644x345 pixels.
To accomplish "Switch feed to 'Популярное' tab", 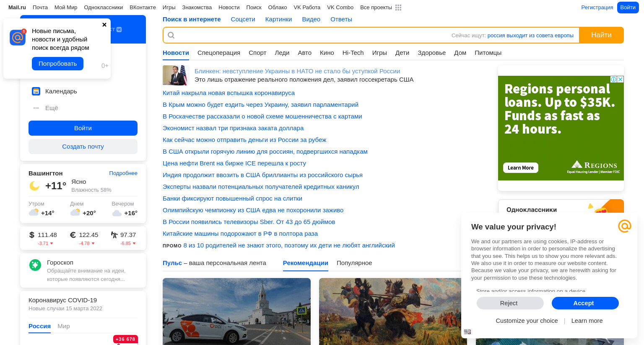I will tap(354, 263).
